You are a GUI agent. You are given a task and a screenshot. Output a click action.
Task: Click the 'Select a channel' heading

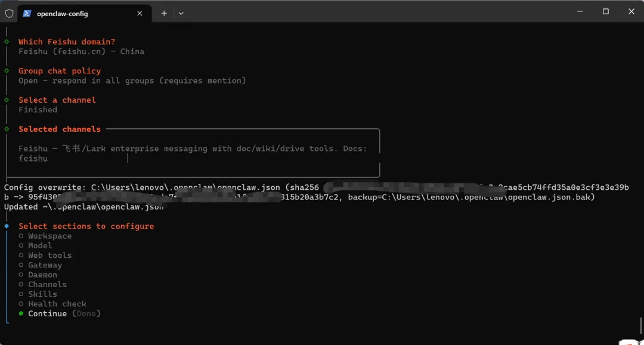click(57, 100)
